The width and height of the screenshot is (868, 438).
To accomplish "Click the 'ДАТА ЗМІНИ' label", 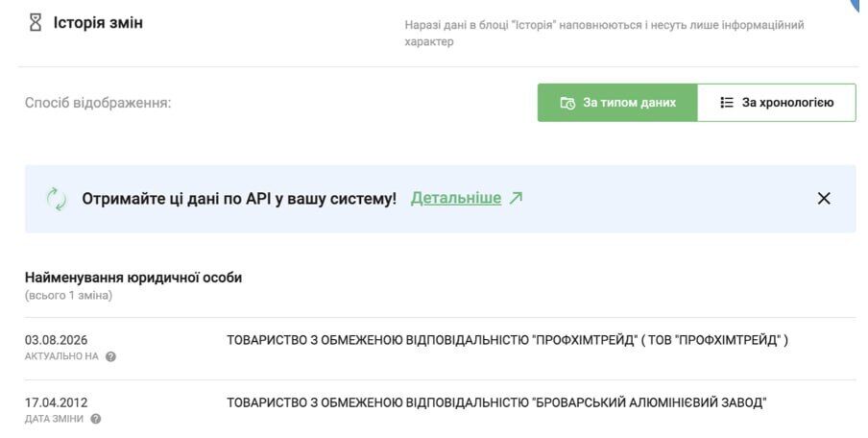I will click(54, 419).
